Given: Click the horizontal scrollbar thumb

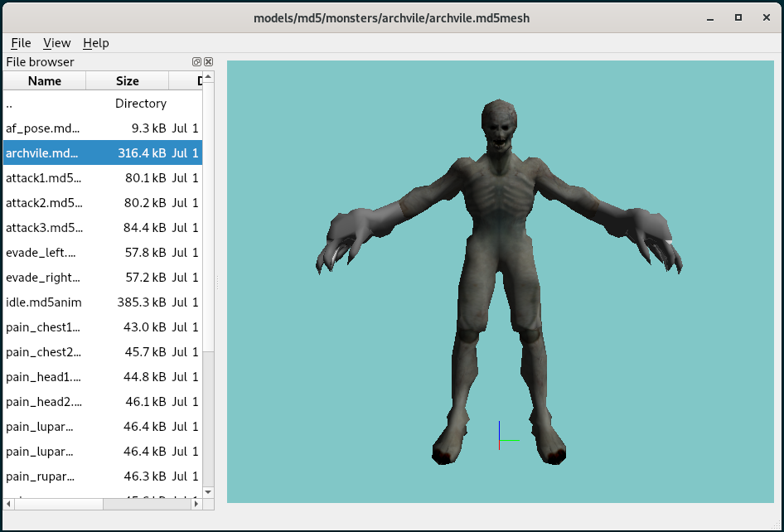Looking at the screenshot, I should click(x=59, y=504).
